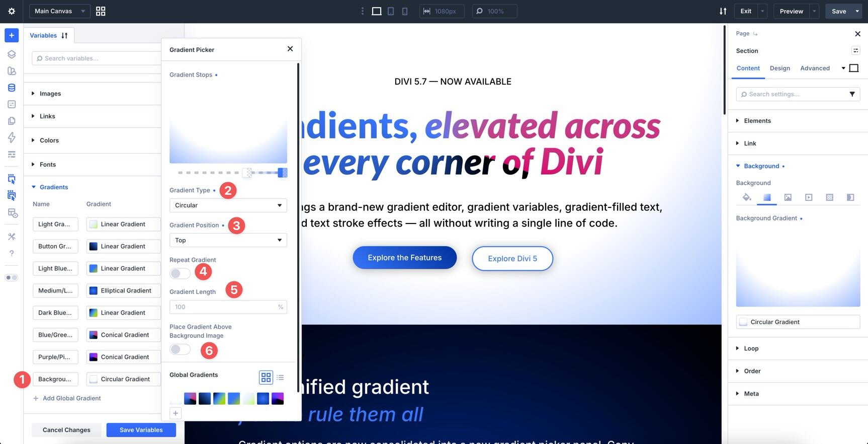Click the Section panel options icon

click(855, 50)
